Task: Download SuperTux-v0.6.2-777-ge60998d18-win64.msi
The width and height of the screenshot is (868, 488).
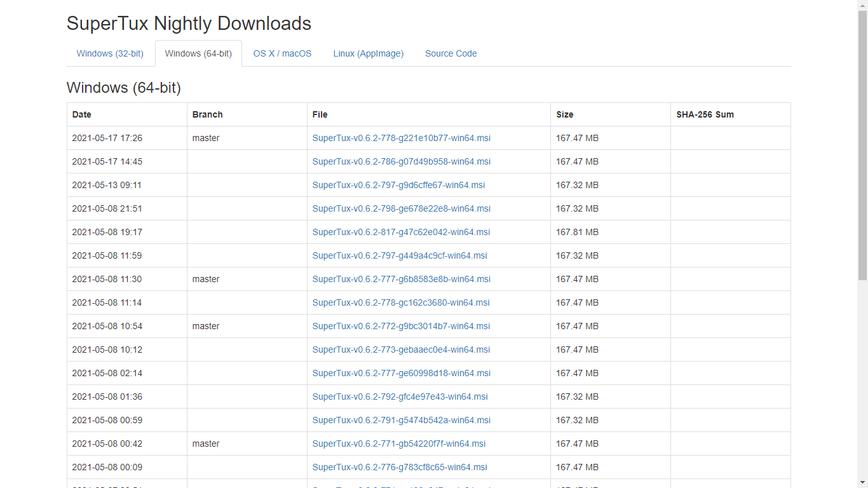Action: pyautogui.click(x=401, y=373)
